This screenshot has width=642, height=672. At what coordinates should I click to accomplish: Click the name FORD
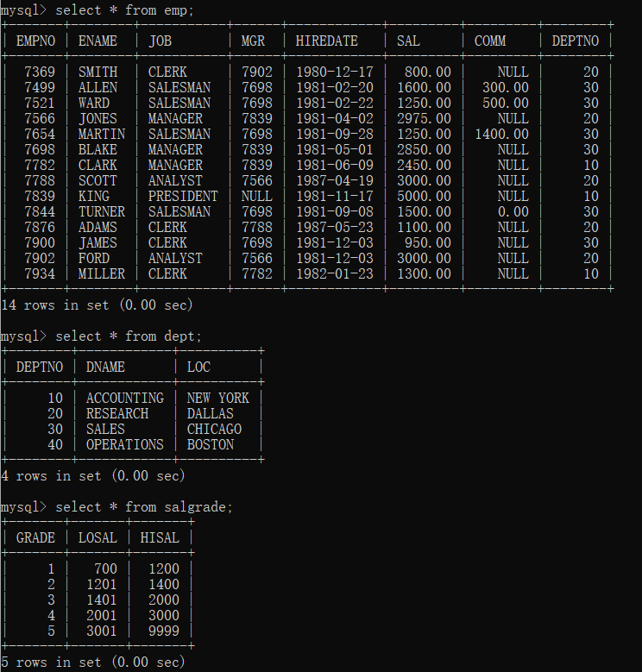click(94, 258)
